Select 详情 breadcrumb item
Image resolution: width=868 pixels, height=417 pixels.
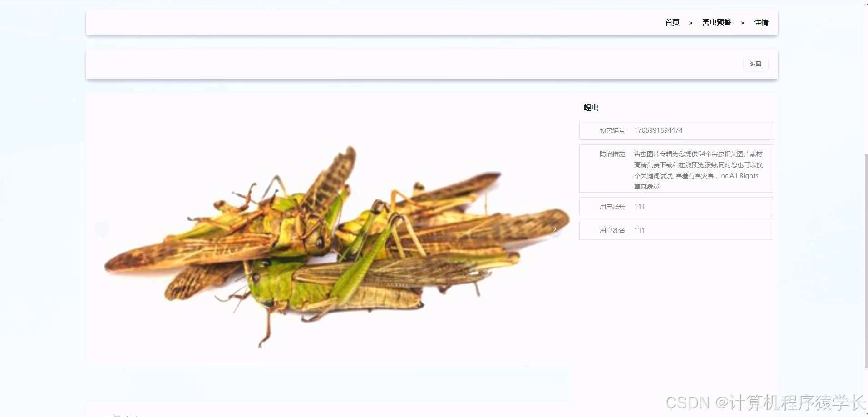(x=761, y=23)
